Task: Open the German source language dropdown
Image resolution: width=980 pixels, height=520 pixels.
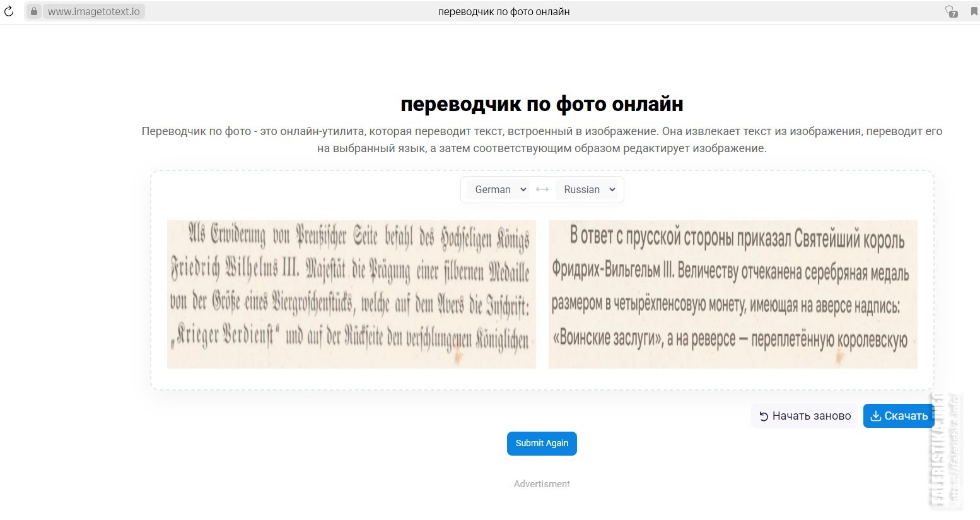Action: click(x=498, y=189)
